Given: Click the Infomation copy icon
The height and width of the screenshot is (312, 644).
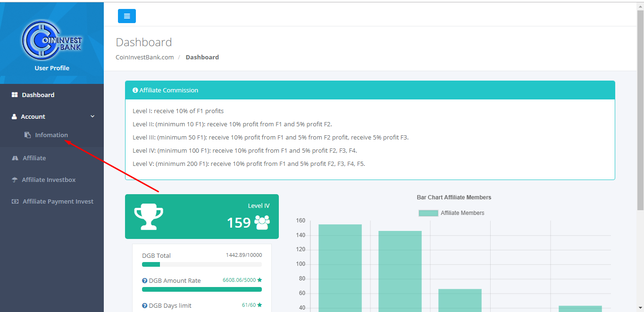Looking at the screenshot, I should tap(28, 135).
